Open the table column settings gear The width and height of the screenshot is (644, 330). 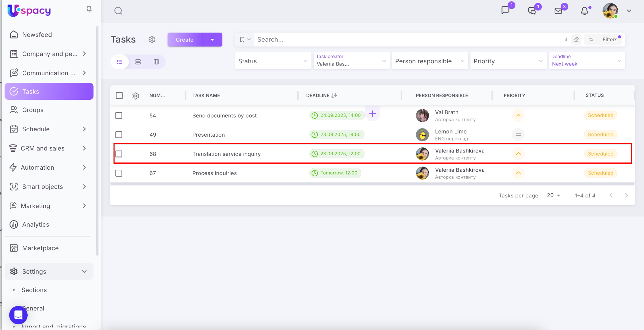pyautogui.click(x=136, y=96)
